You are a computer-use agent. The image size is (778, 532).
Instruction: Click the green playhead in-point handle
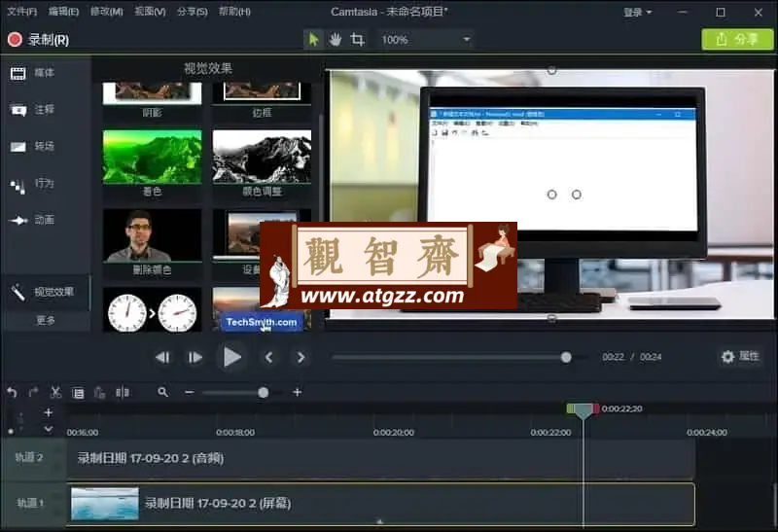(571, 408)
